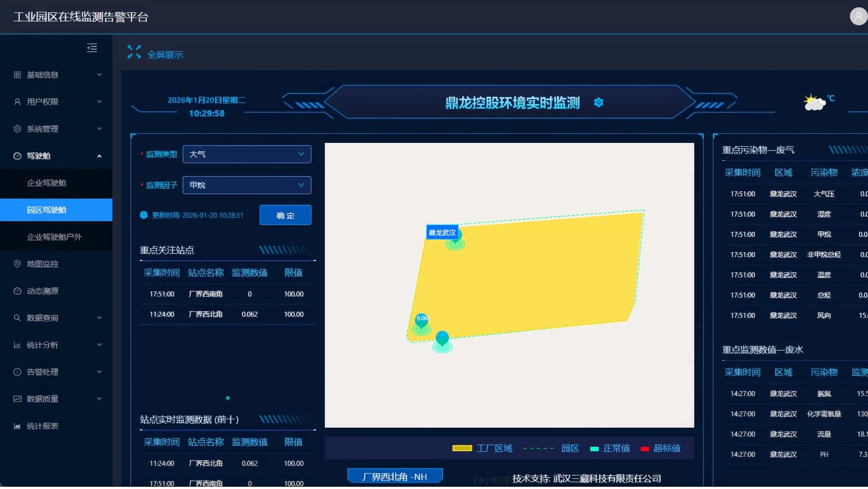The image size is (868, 489).
Task: Click the 鼎龙武汉 map marker label
Action: (442, 232)
